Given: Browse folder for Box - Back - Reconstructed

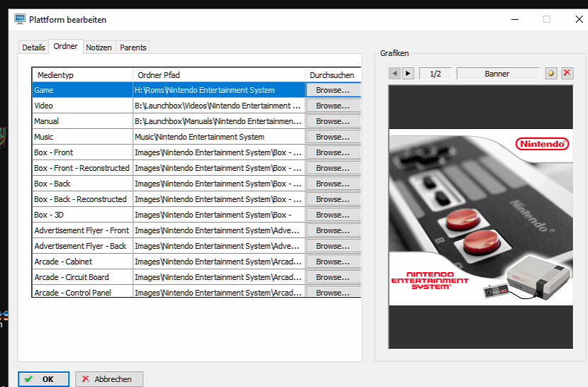Looking at the screenshot, I should point(333,199).
